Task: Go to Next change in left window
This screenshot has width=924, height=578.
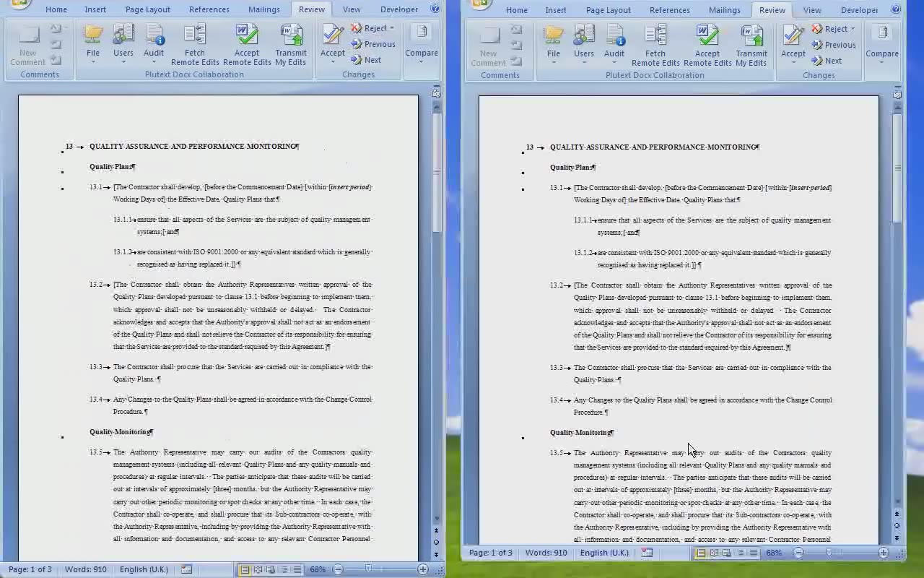Action: (367, 60)
